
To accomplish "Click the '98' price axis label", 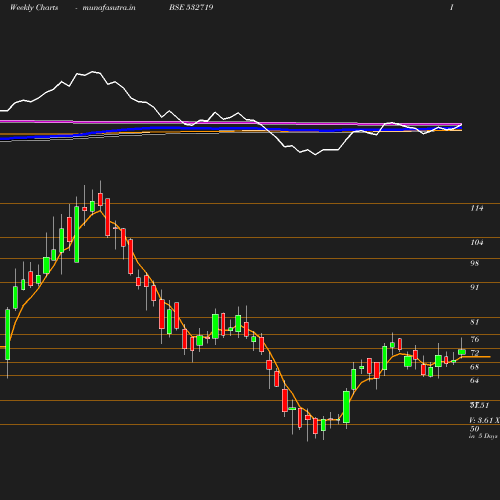I will 474,263.
